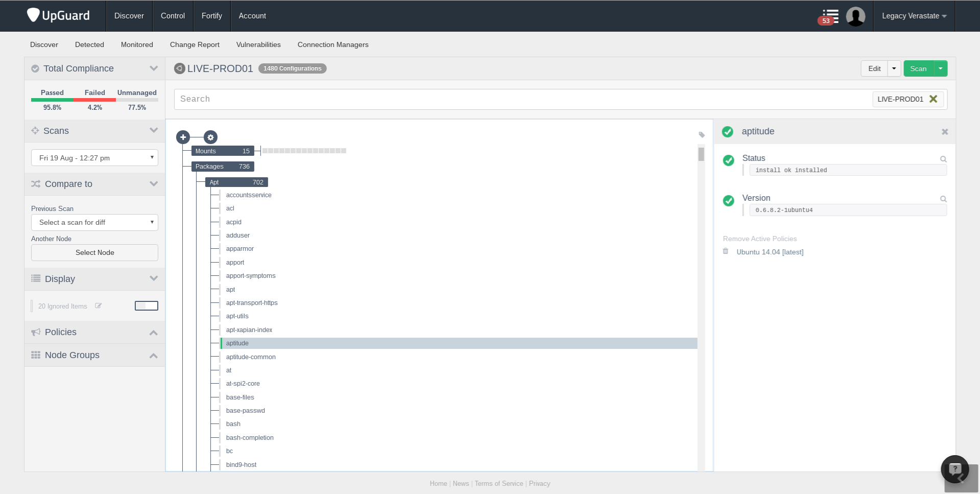This screenshot has height=494, width=980.
Task: Toggle the Ignored Items switch
Action: tap(147, 305)
